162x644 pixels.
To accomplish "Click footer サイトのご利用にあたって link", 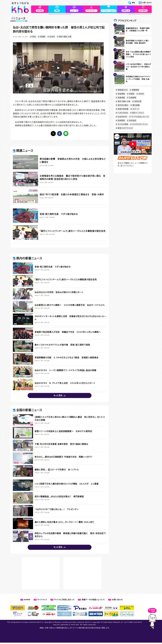I will 63,599.
